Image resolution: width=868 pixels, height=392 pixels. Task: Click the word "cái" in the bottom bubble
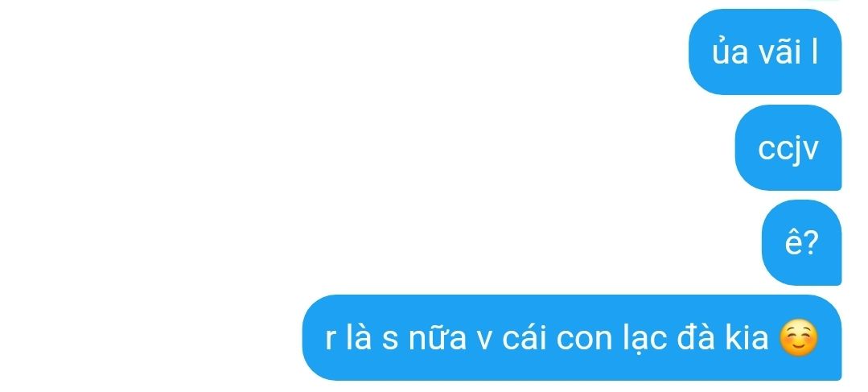[x=525, y=338]
